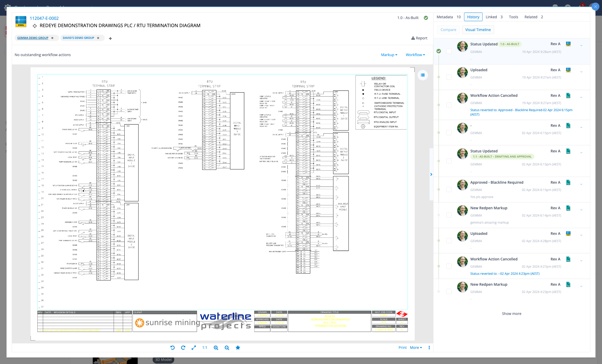602x364 pixels.
Task: Select the Zoom In tool
Action: (216, 348)
